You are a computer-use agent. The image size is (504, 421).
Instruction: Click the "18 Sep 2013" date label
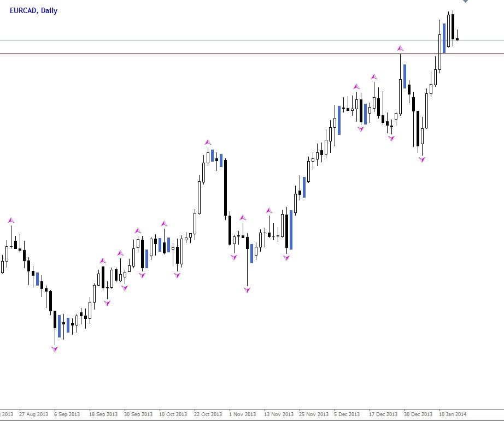103,414
